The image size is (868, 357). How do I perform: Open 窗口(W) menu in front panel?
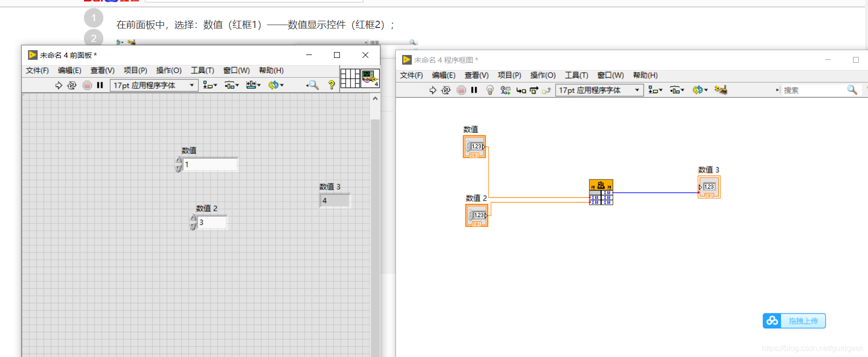[237, 70]
